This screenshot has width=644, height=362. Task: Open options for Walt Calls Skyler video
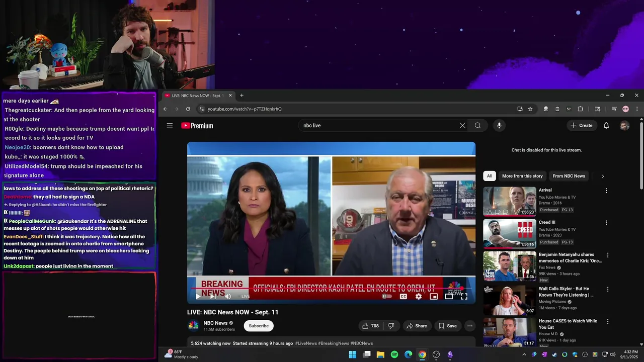tap(608, 289)
